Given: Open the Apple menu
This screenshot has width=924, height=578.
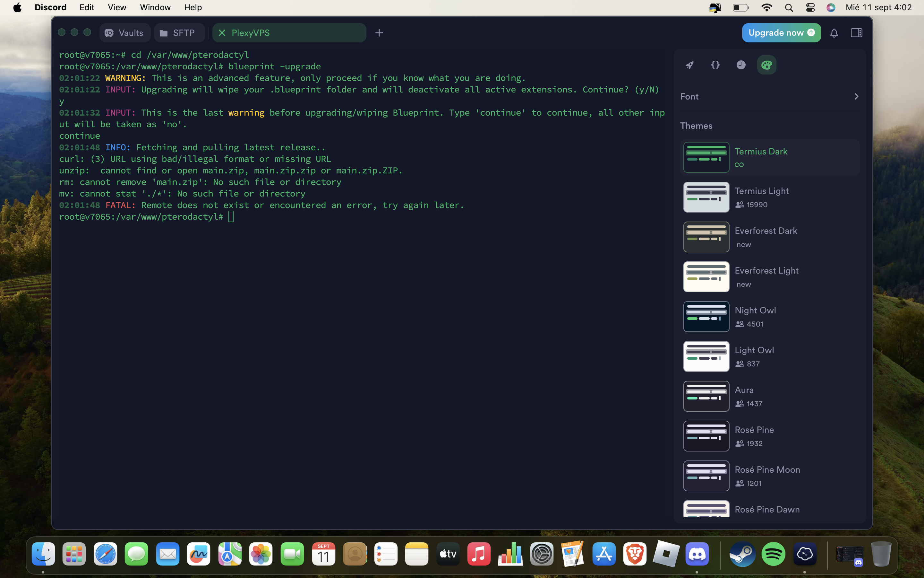Looking at the screenshot, I should (17, 7).
